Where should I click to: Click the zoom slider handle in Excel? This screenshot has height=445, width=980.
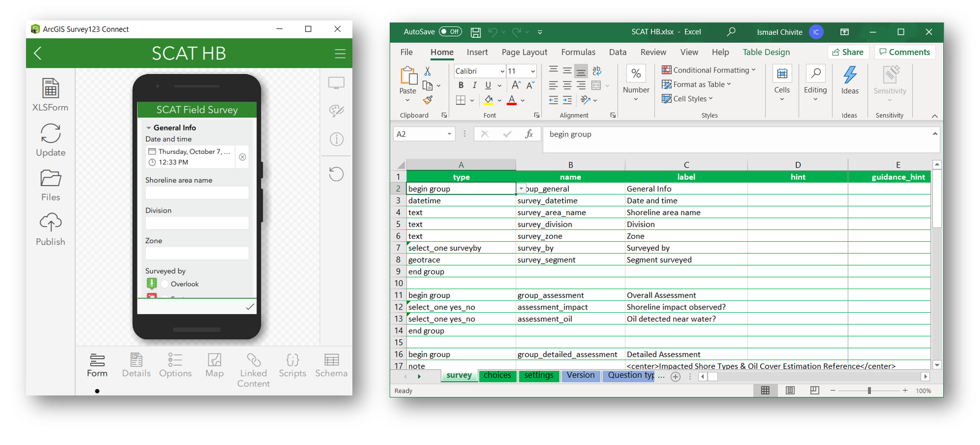[x=869, y=390]
